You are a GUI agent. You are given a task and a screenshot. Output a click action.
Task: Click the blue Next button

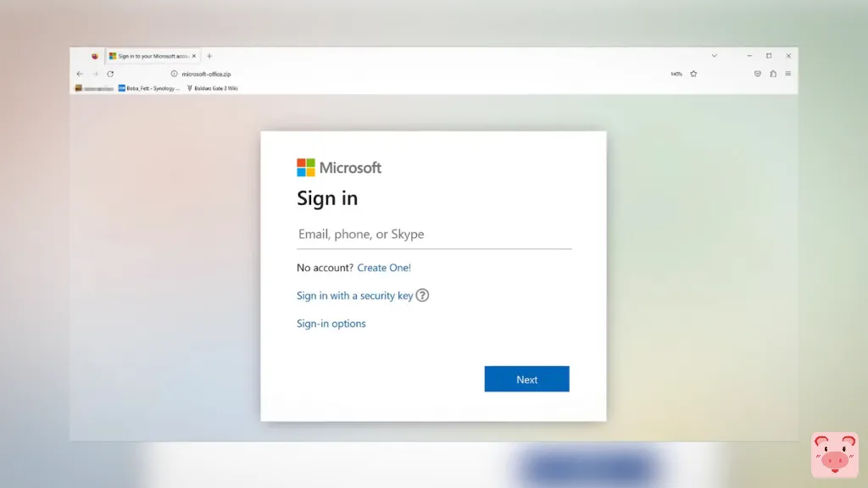point(526,379)
